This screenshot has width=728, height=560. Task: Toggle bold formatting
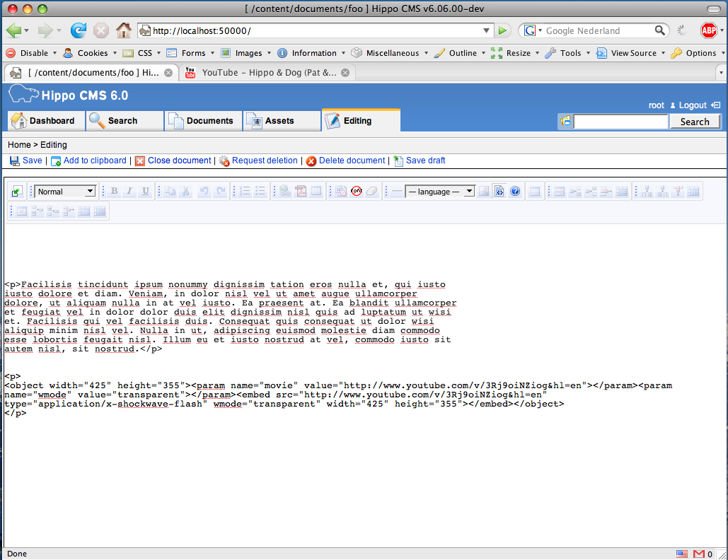(114, 192)
